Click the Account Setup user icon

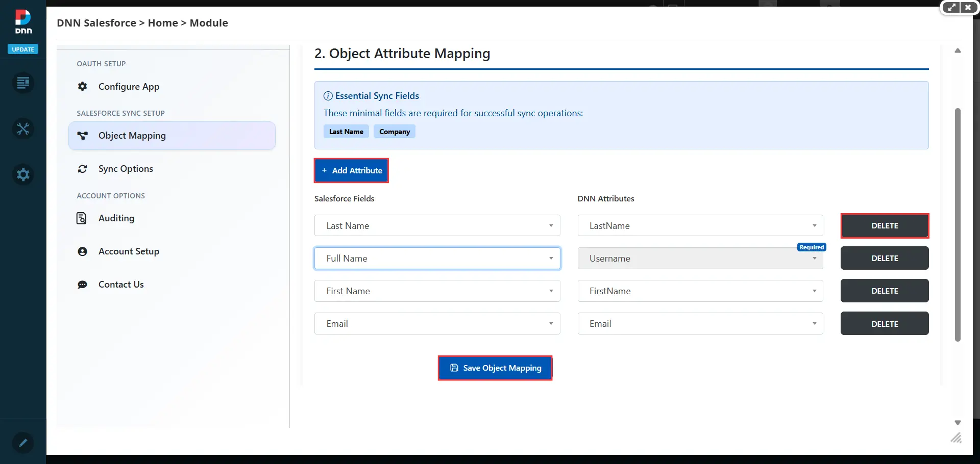coord(82,251)
